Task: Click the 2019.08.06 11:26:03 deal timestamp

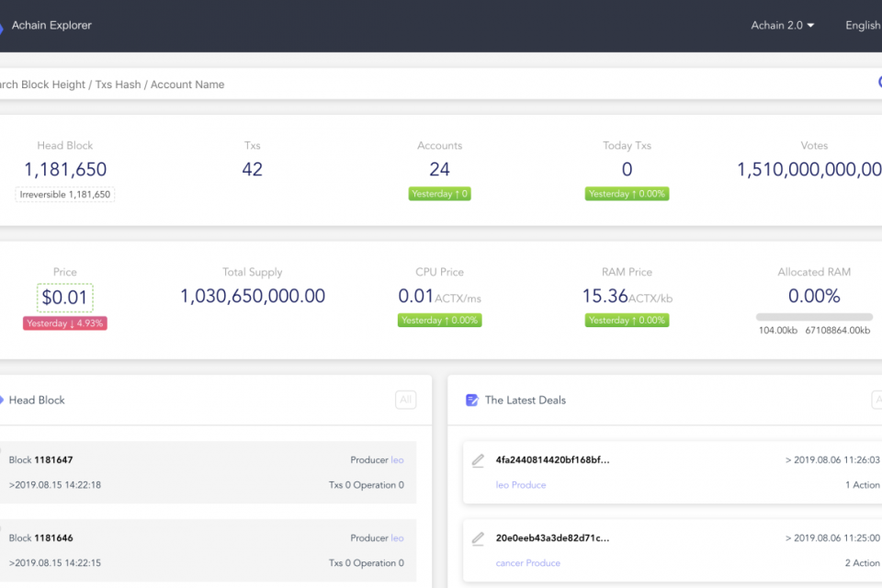Action: pyautogui.click(x=833, y=459)
